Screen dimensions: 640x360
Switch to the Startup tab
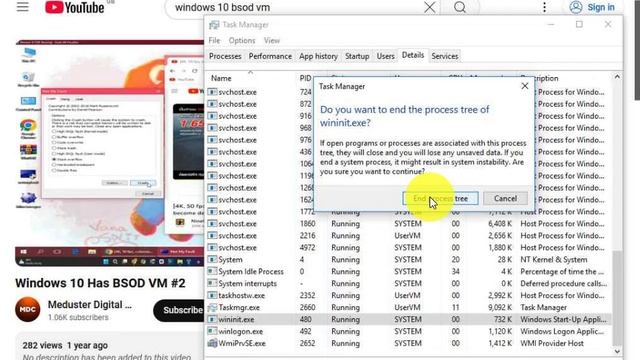coord(357,56)
